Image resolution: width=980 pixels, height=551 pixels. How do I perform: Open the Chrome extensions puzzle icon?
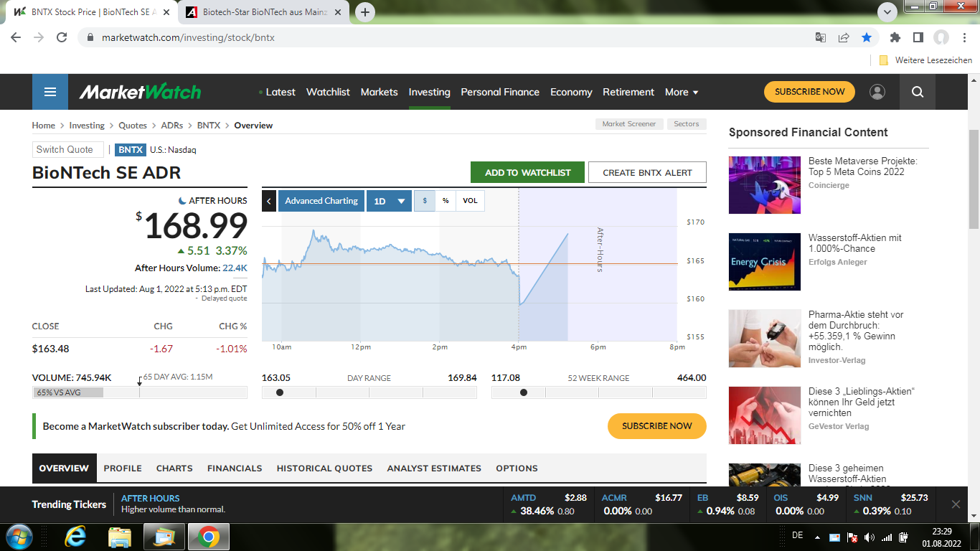coord(895,37)
